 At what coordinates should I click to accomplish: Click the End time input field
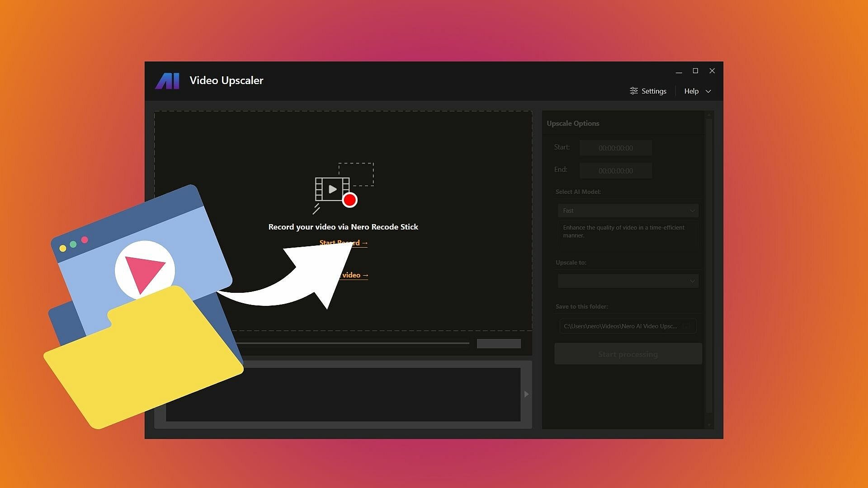tap(615, 171)
